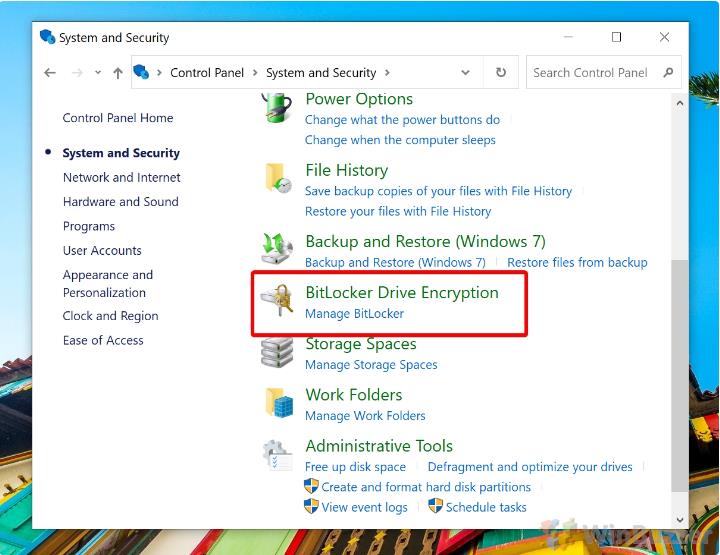Open the Storage Spaces drives icon

pyautogui.click(x=277, y=352)
